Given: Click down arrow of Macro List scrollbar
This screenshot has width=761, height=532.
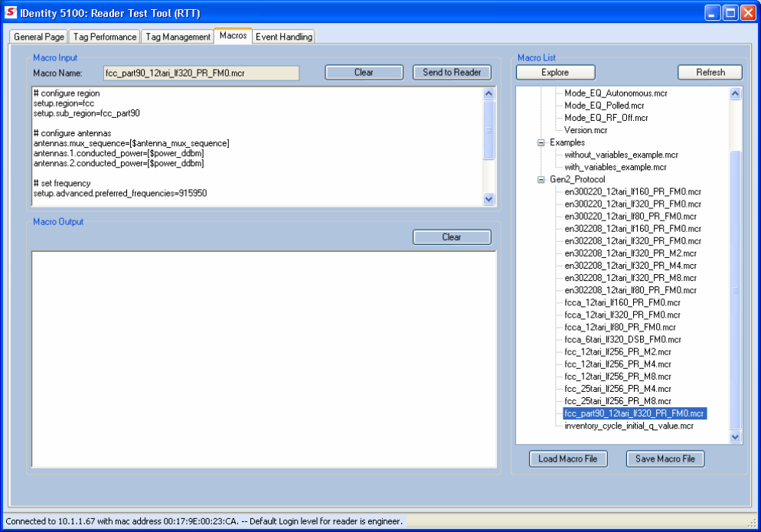Looking at the screenshot, I should [x=735, y=437].
